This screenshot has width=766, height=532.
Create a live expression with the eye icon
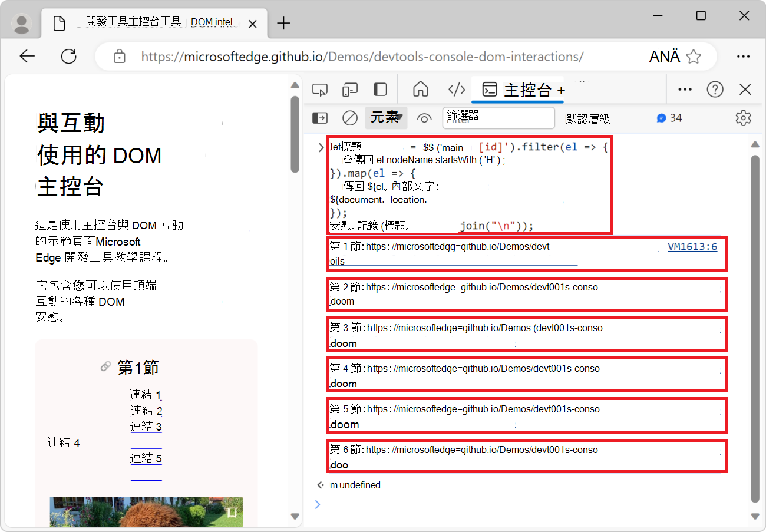424,118
